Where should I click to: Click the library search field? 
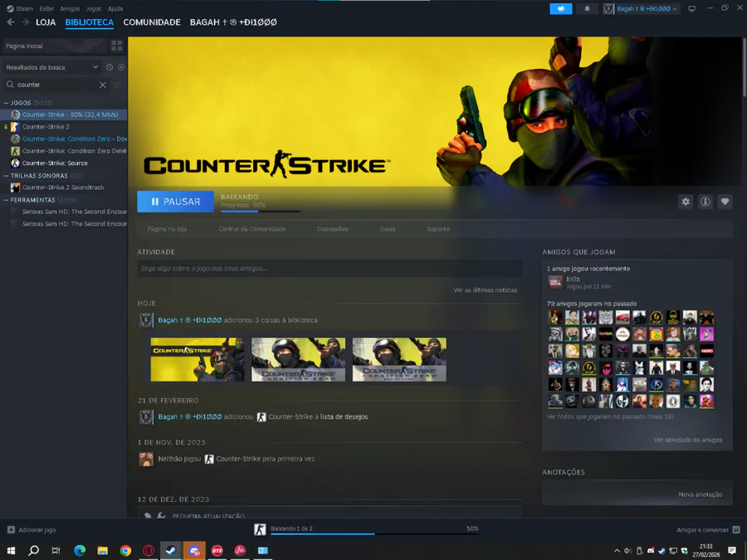click(56, 85)
